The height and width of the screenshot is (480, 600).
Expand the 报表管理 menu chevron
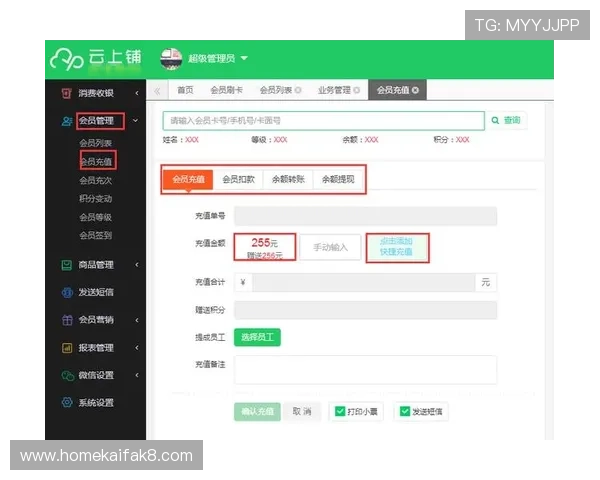click(x=137, y=348)
